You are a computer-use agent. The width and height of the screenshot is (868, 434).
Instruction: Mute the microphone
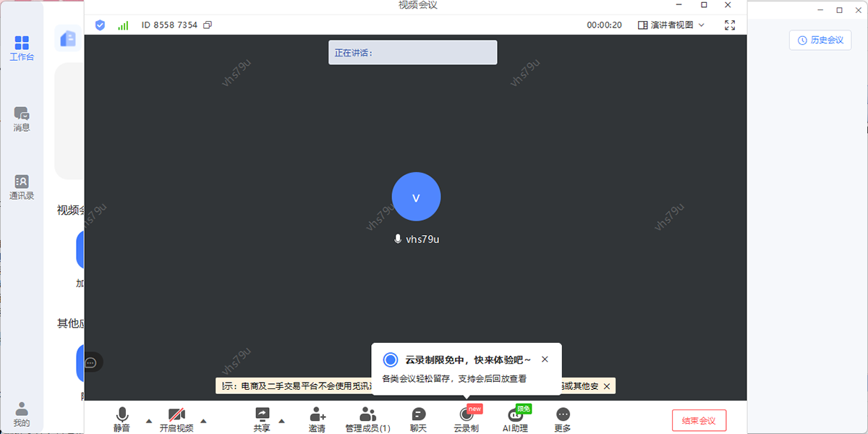[122, 418]
